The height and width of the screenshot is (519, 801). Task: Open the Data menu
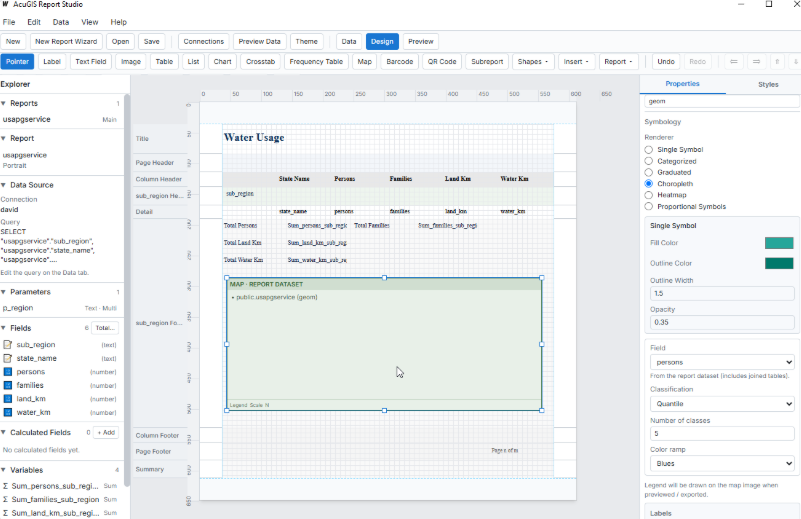point(61,22)
